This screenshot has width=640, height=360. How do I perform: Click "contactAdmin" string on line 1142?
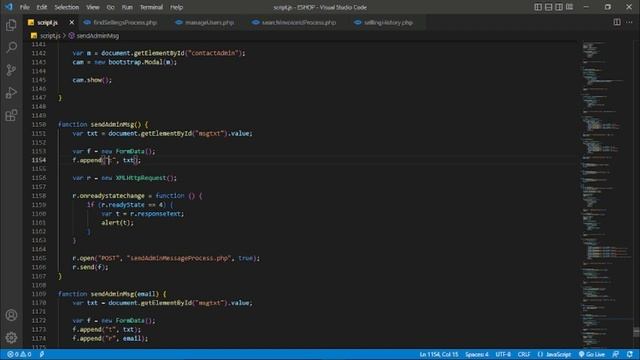[214, 53]
